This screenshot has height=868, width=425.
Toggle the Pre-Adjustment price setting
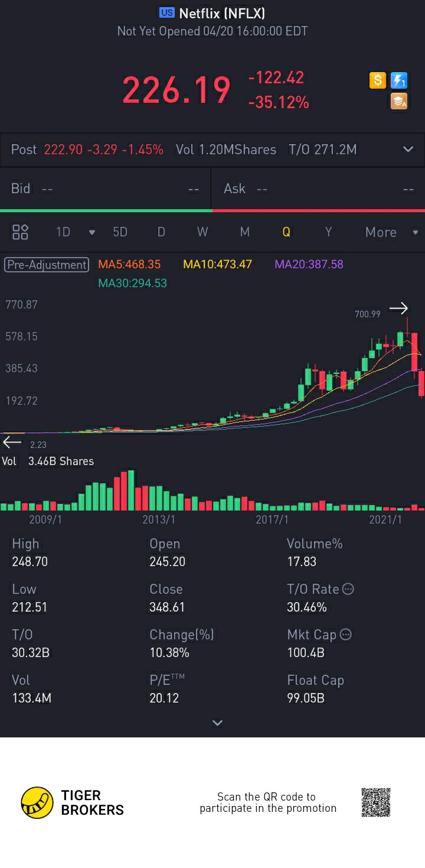coord(47,265)
